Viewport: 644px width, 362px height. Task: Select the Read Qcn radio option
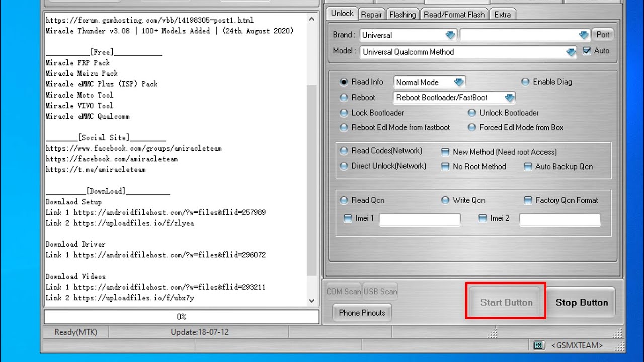(344, 200)
